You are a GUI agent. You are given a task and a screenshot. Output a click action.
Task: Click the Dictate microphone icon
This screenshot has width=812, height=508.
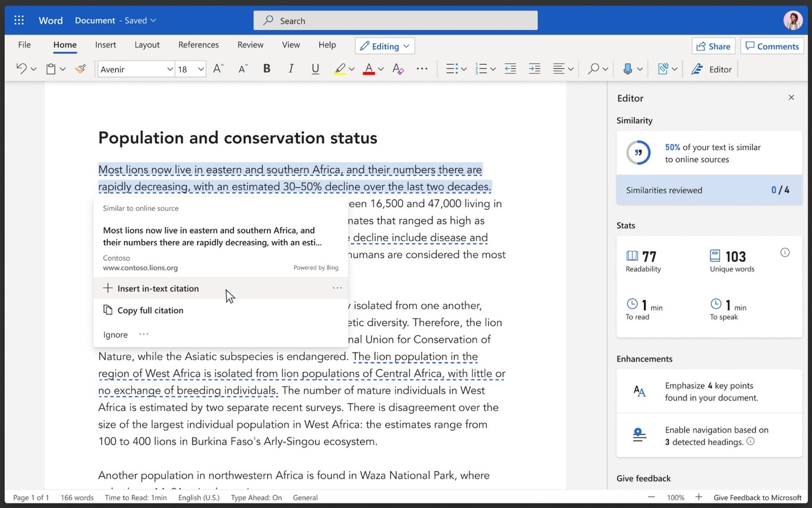627,70
